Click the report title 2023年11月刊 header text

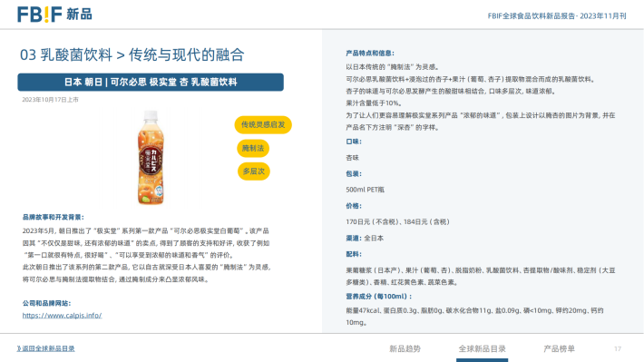click(557, 16)
